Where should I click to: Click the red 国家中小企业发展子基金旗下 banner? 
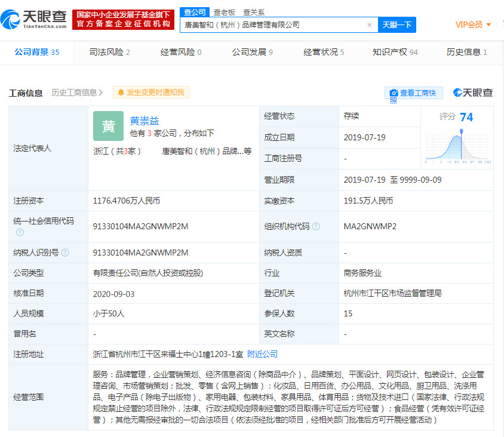click(123, 19)
